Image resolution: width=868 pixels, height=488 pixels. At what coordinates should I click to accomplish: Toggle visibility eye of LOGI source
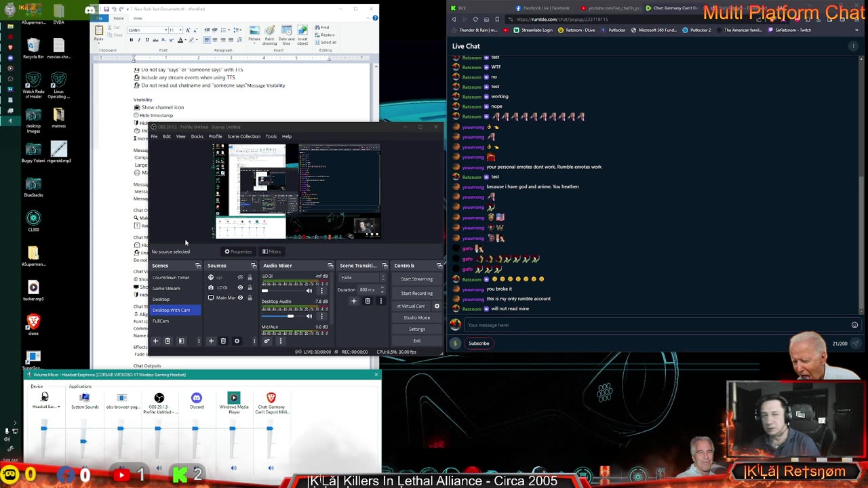pos(240,287)
